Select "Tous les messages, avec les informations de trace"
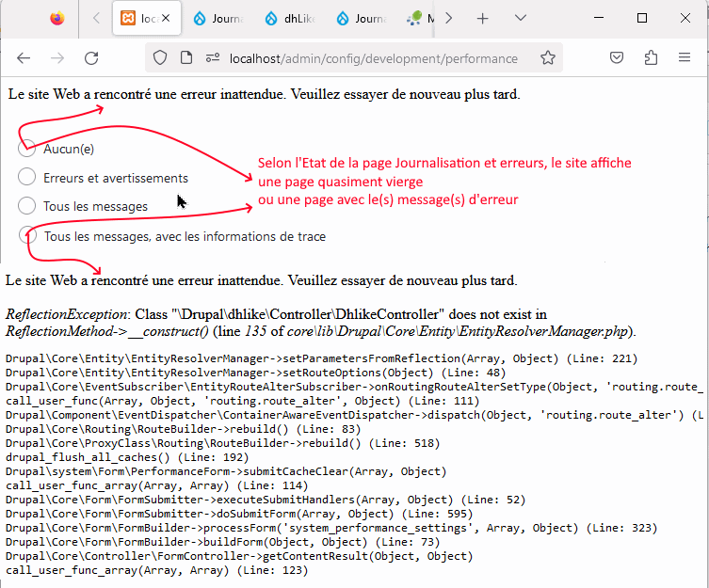This screenshot has width=709, height=588. click(27, 235)
